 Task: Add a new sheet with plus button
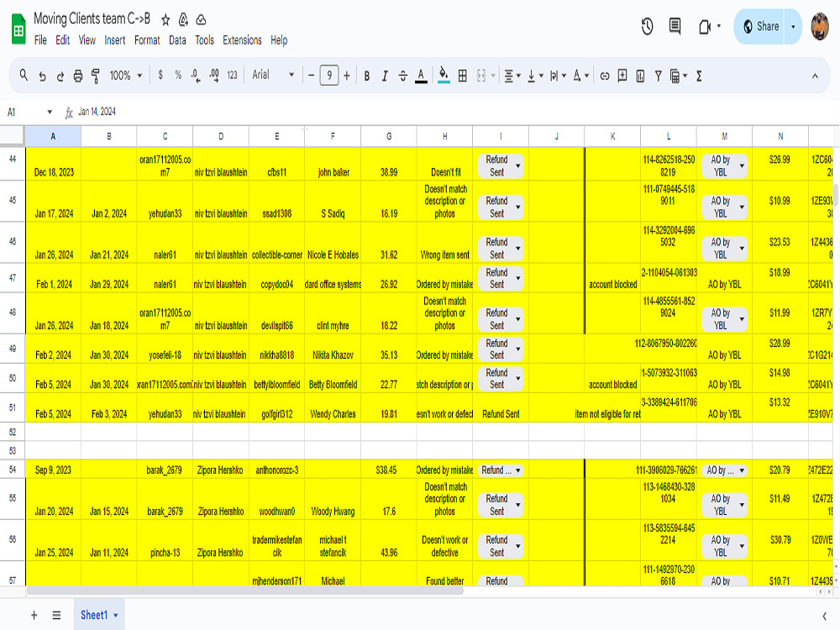[x=34, y=615]
